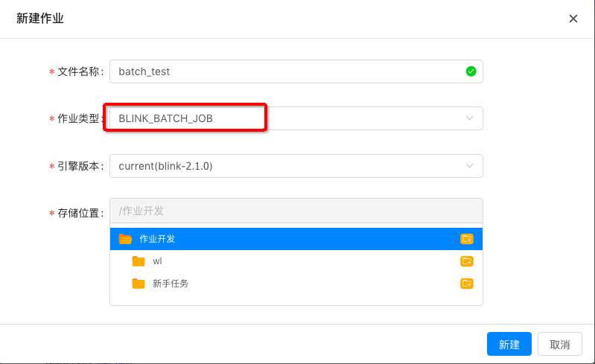Viewport: 595px width, 364px height.
Task: Click the 新手任务 folder icon
Action: click(x=139, y=284)
